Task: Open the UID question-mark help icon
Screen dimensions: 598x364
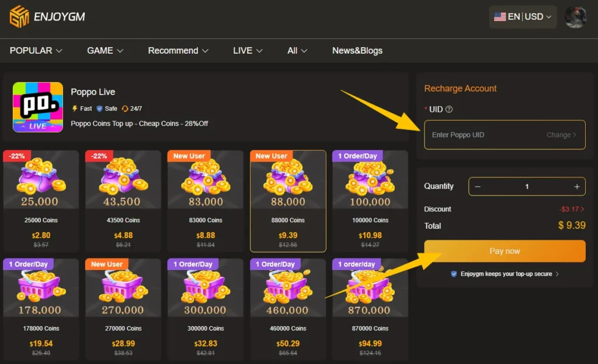Action: pos(450,109)
